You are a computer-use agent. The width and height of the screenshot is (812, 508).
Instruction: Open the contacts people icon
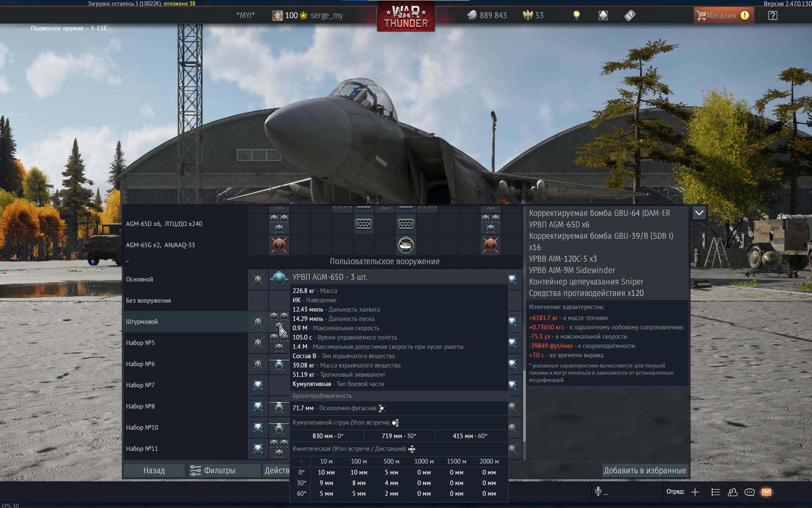point(732,492)
